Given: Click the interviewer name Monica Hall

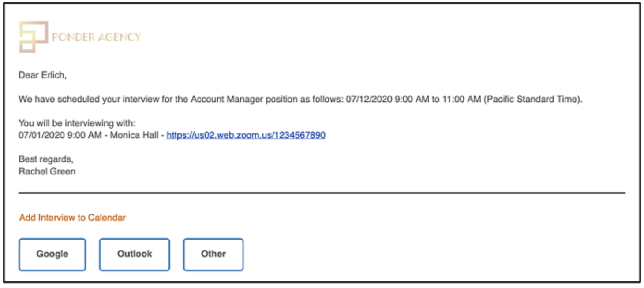Looking at the screenshot, I should point(134,135).
